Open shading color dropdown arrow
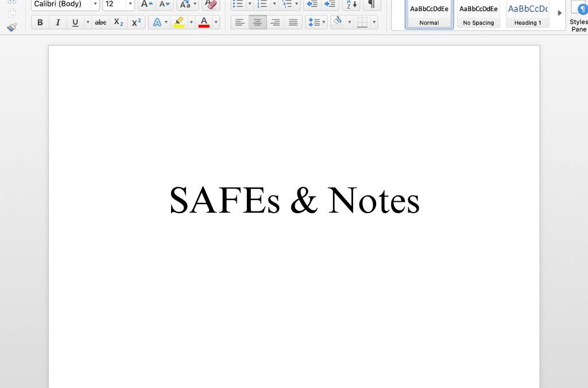Viewport: 588px width, 388px height. pos(350,22)
